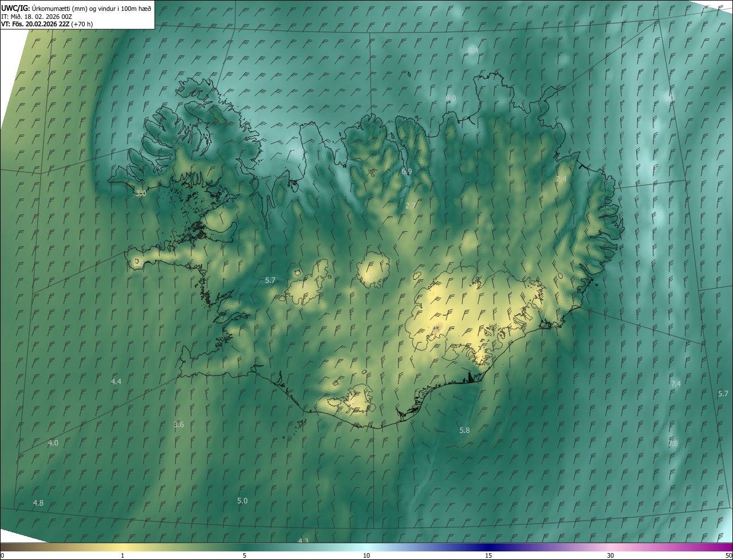Click the 3.6 value label on the map
The height and width of the screenshot is (560, 733).
tap(179, 424)
